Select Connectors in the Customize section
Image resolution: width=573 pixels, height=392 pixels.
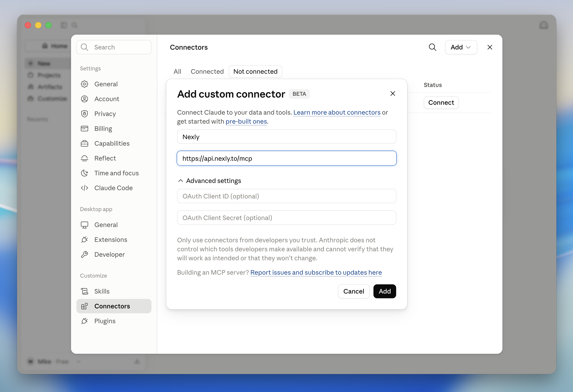pyautogui.click(x=114, y=306)
